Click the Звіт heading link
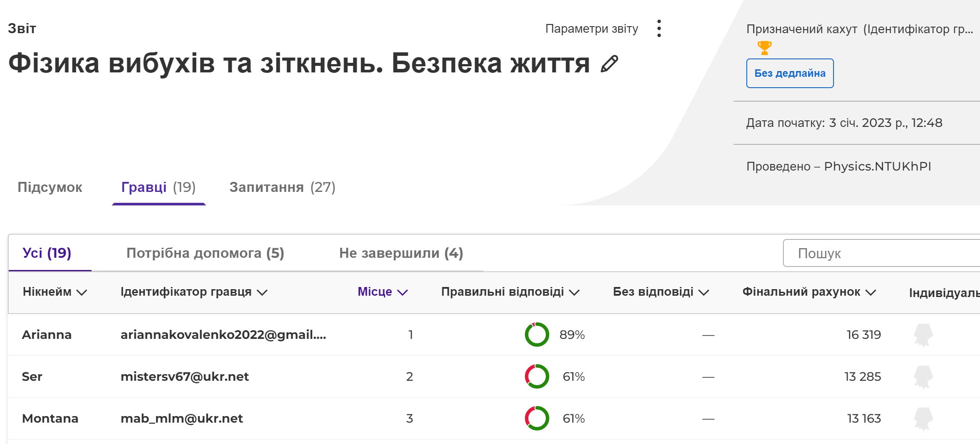980x444 pixels. click(x=22, y=29)
